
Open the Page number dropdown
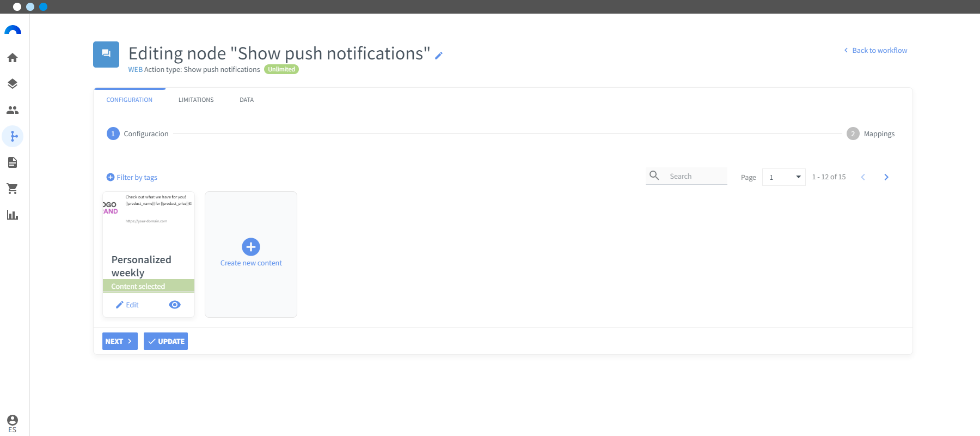[783, 177]
